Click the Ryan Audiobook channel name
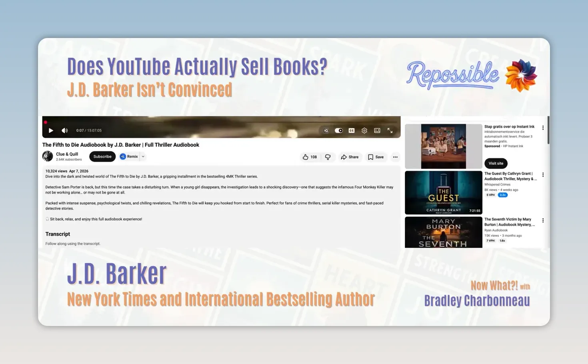 496,230
